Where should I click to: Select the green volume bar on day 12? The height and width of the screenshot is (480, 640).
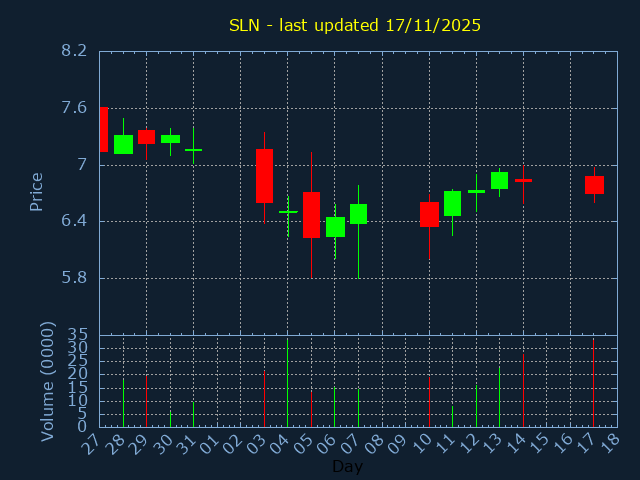tap(476, 406)
